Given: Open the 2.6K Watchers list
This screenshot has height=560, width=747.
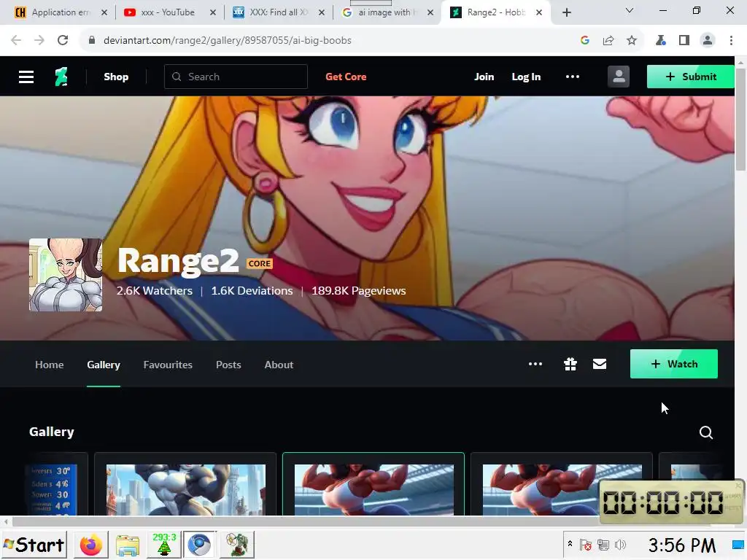Looking at the screenshot, I should pyautogui.click(x=155, y=290).
